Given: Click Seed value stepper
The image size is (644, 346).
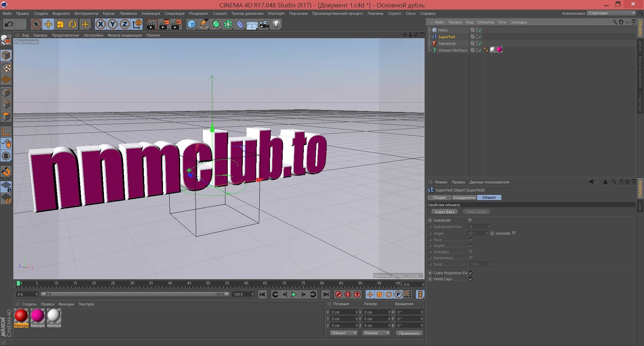Looking at the screenshot, I should pos(490,264).
